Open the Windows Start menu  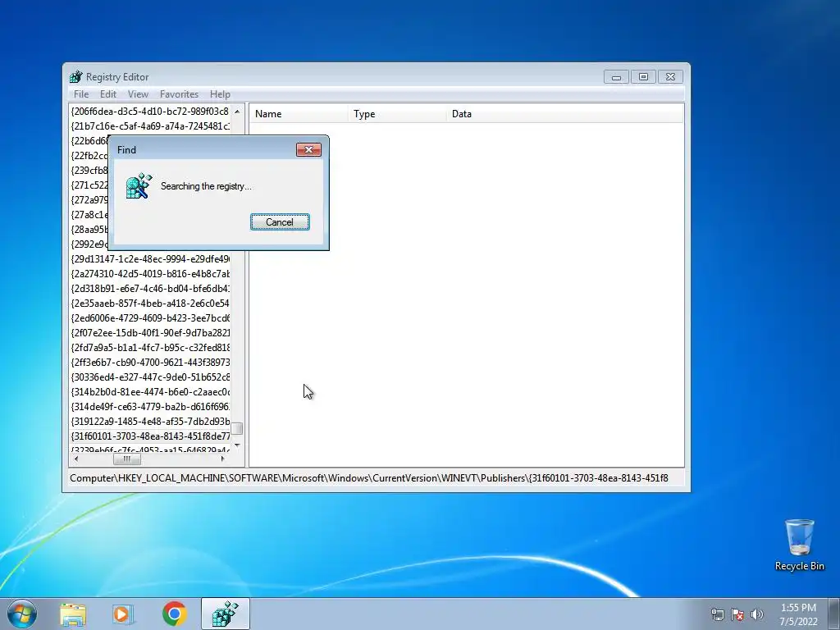pyautogui.click(x=21, y=614)
